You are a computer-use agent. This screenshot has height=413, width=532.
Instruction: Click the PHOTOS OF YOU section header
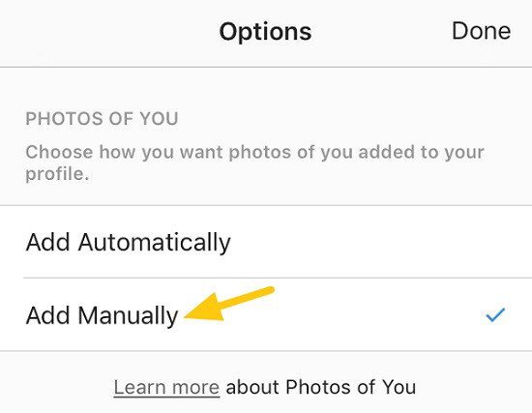click(102, 119)
